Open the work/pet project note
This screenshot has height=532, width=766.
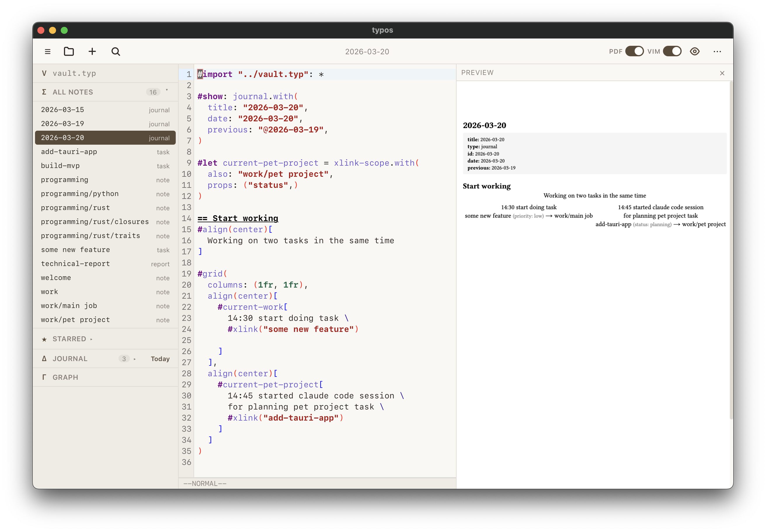[75, 319]
